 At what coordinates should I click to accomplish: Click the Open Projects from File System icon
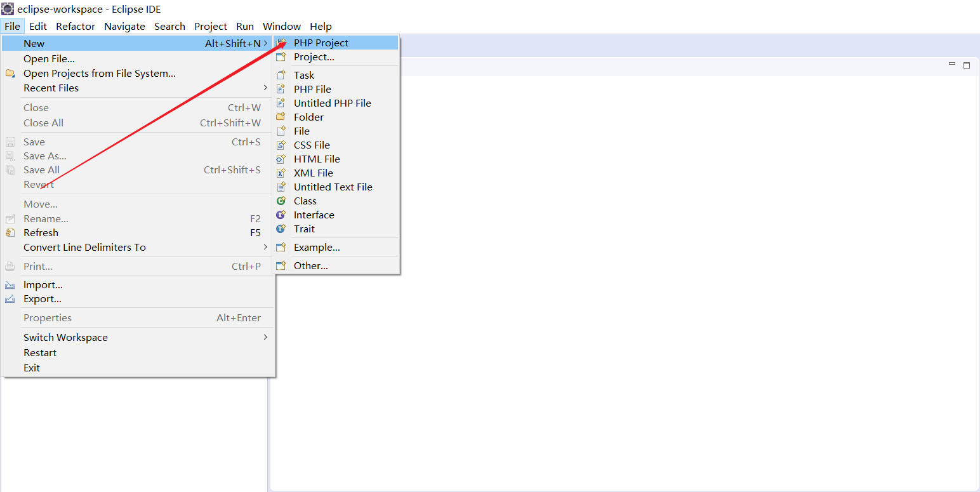pyautogui.click(x=10, y=74)
